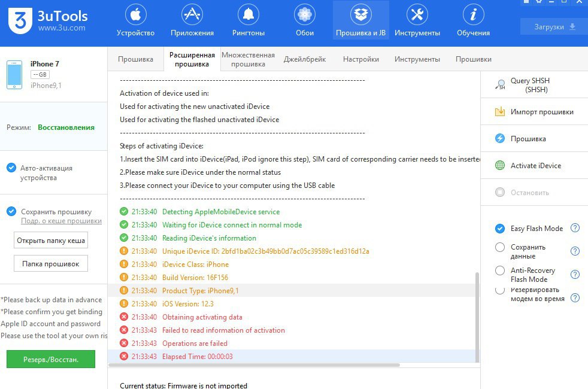Click the Query SHSH (SHSH) button label
The width and height of the screenshot is (588, 389).
point(530,85)
